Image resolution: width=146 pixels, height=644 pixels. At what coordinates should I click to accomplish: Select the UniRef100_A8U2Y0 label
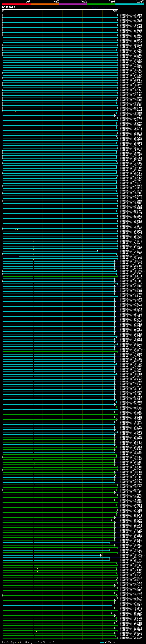point(131,261)
